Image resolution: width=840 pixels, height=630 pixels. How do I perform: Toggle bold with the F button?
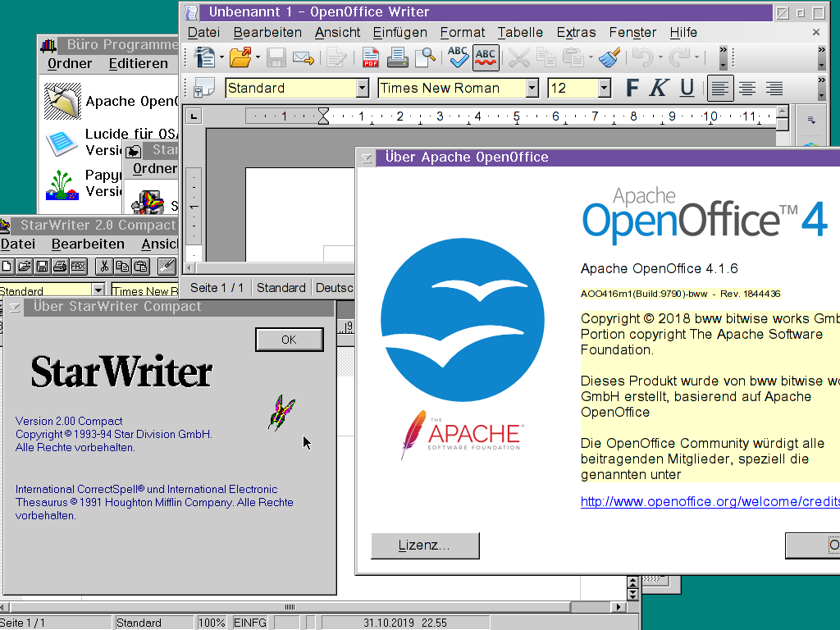[632, 88]
